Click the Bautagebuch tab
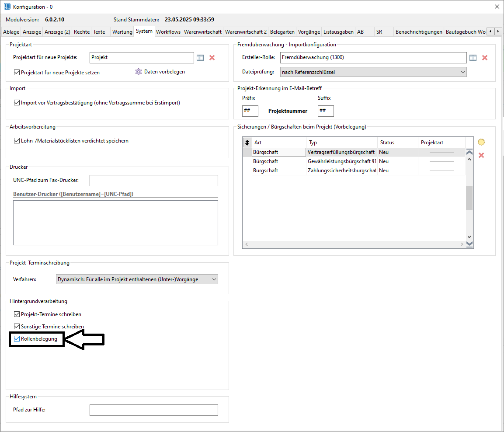The height and width of the screenshot is (432, 504). [x=466, y=32]
